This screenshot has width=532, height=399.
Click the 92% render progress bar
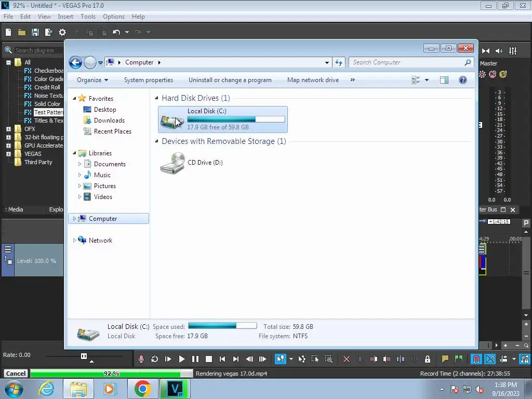coord(112,374)
